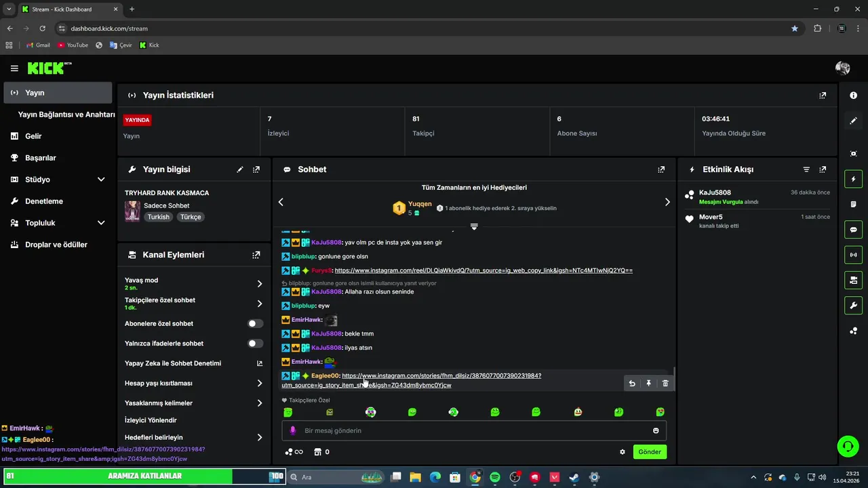Open Yasaklanmış kelimeler settings arrow

coord(259,403)
